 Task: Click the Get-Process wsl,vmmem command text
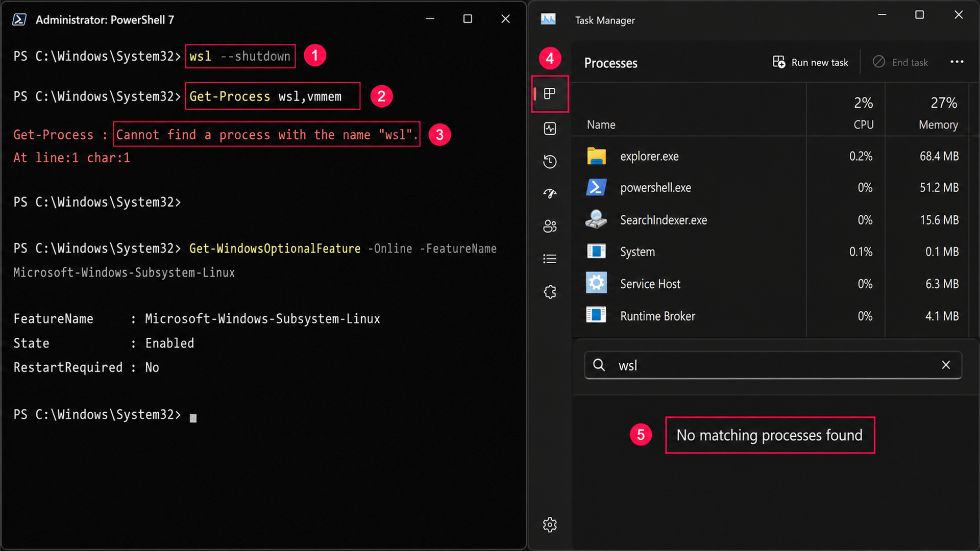[265, 96]
